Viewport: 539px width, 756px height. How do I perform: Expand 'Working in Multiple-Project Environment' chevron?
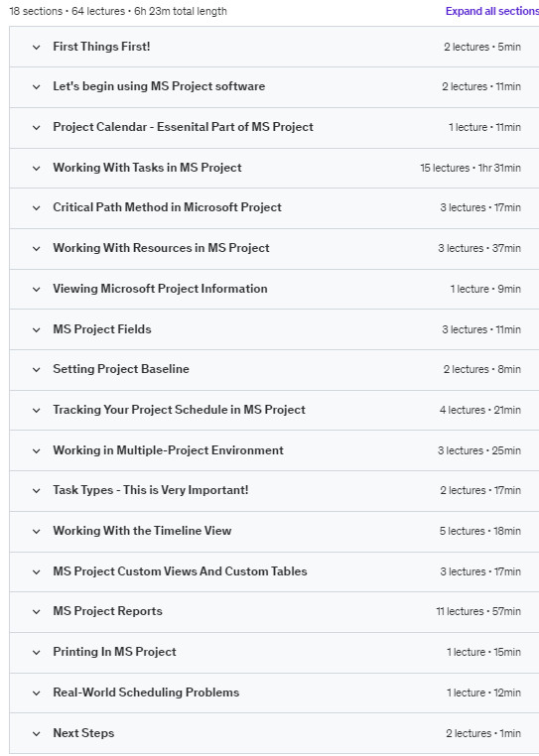36,451
